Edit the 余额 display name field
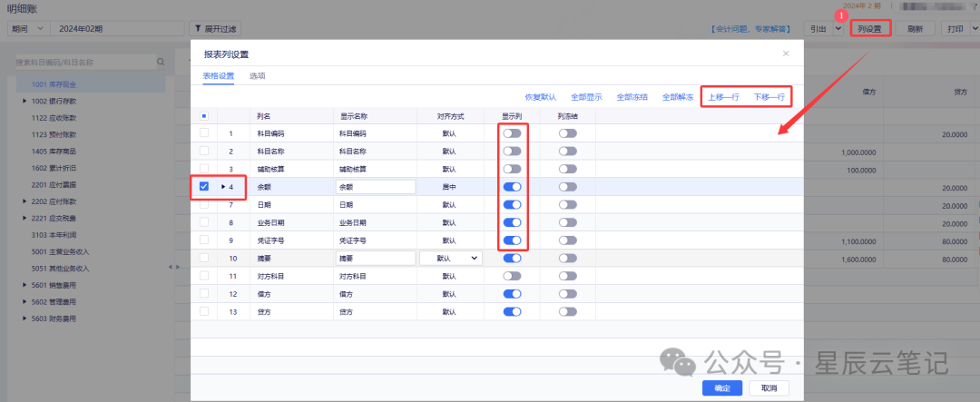 pos(375,186)
